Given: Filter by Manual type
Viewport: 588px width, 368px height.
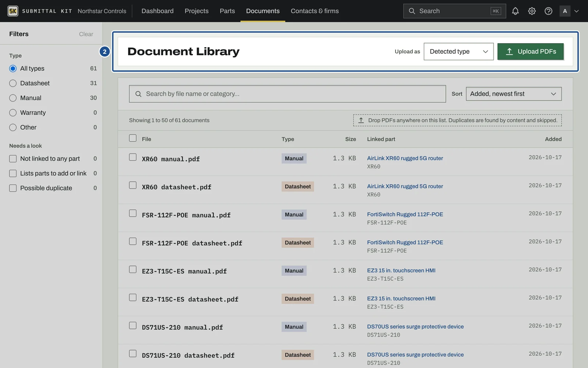Looking at the screenshot, I should tap(13, 98).
